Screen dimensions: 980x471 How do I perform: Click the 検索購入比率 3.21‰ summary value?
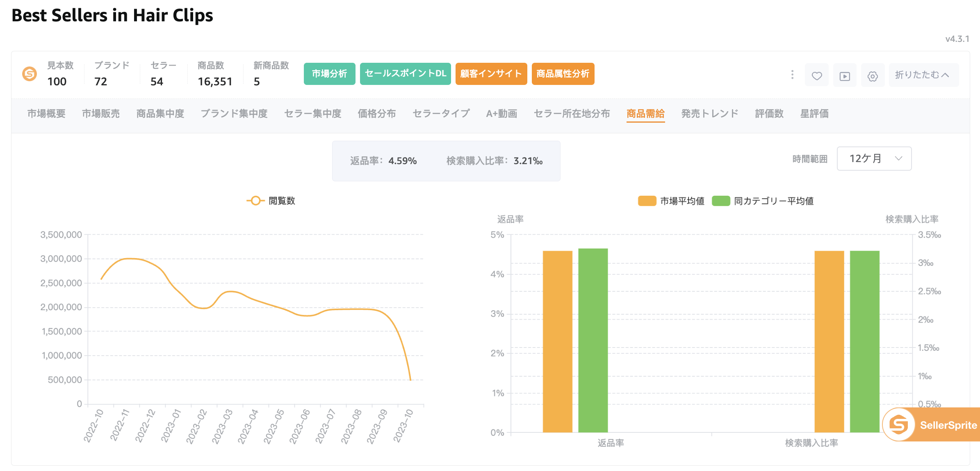[528, 161]
